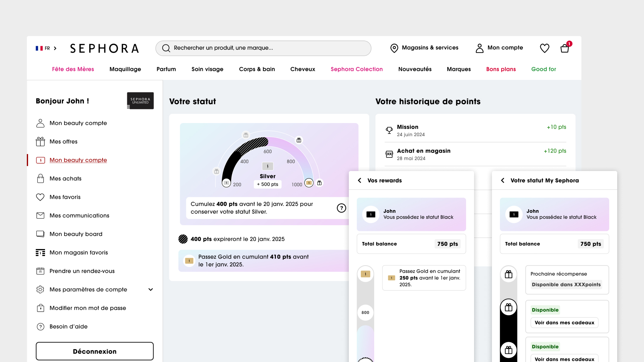
Task: Open Mon compte in the header
Action: click(x=499, y=48)
